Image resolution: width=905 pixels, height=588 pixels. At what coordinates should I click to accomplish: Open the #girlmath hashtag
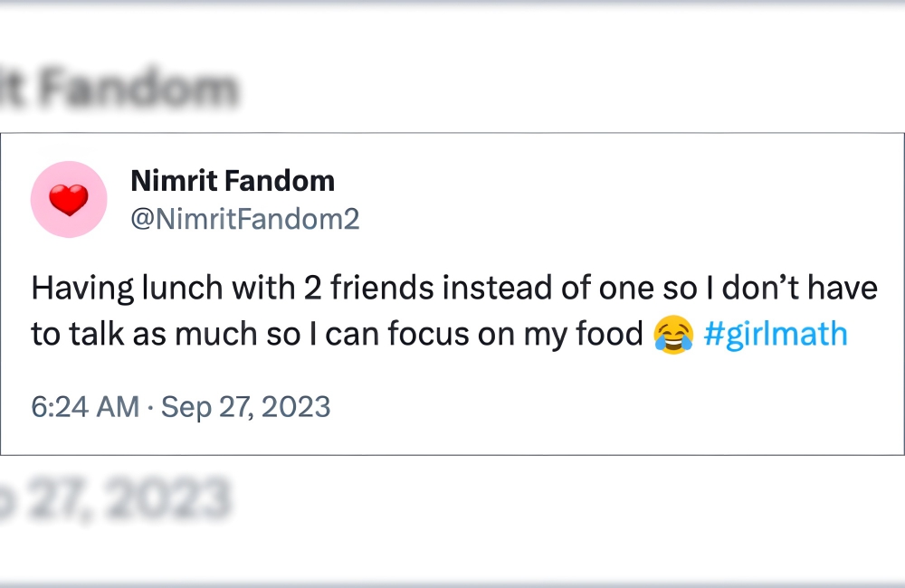[x=776, y=335]
